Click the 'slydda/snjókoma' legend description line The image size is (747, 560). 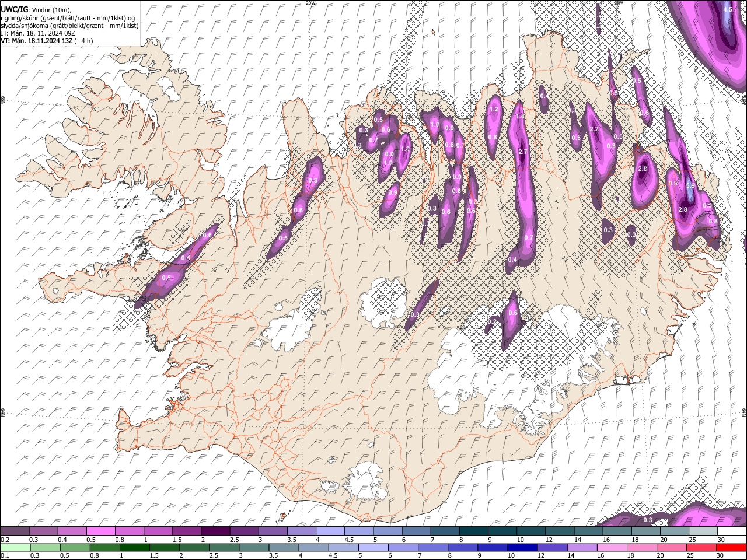pos(69,26)
